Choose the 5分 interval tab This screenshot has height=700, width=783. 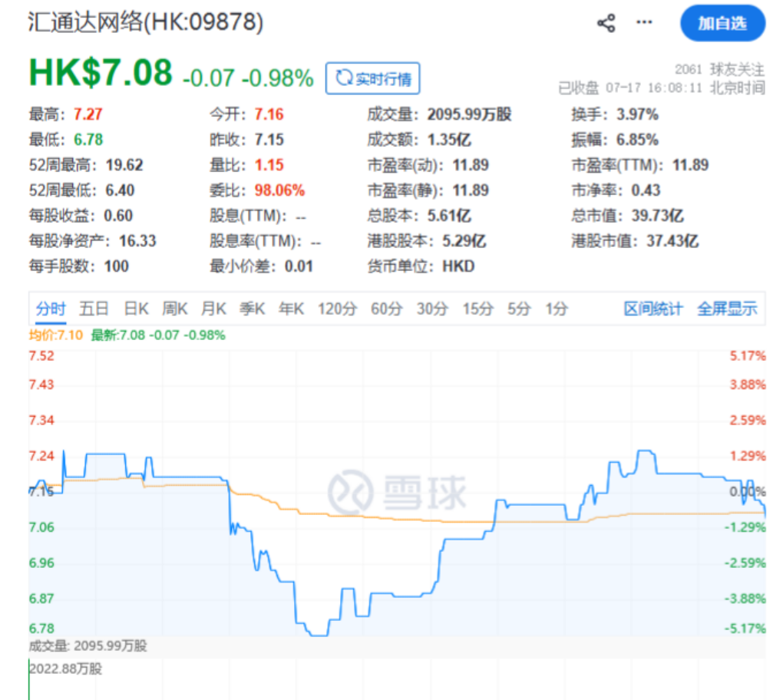point(519,309)
